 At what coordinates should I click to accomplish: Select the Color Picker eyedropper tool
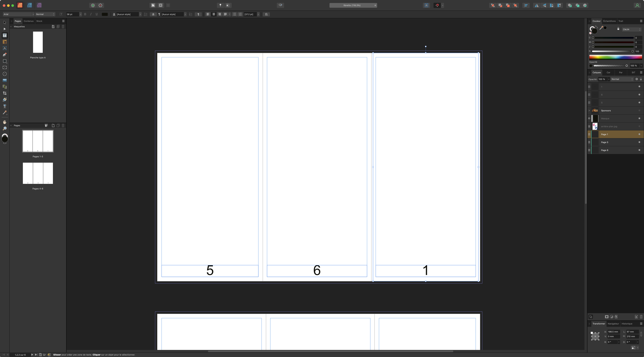click(4, 113)
